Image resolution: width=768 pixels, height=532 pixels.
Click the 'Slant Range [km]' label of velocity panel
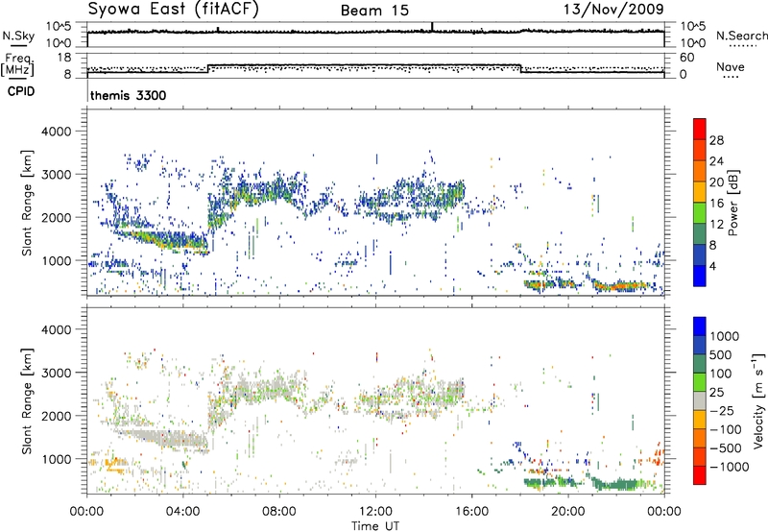[27, 401]
